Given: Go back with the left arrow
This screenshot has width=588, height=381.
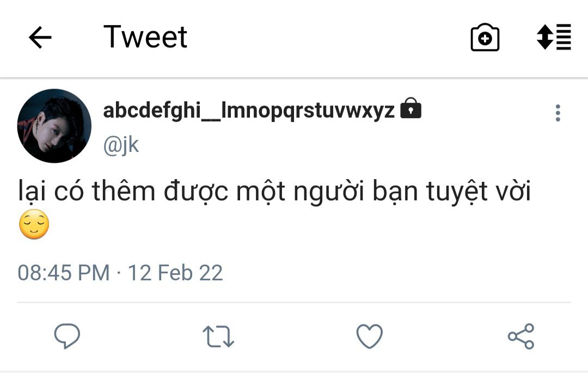Looking at the screenshot, I should click(40, 37).
